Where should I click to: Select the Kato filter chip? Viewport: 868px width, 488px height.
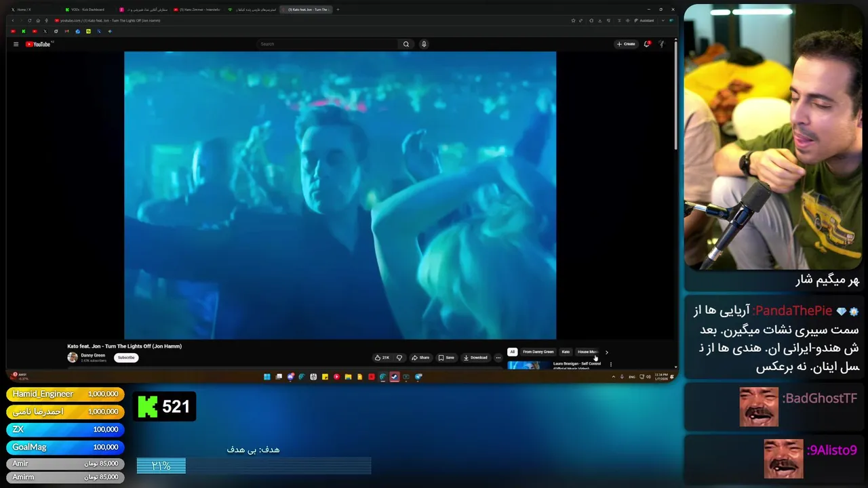(x=566, y=352)
